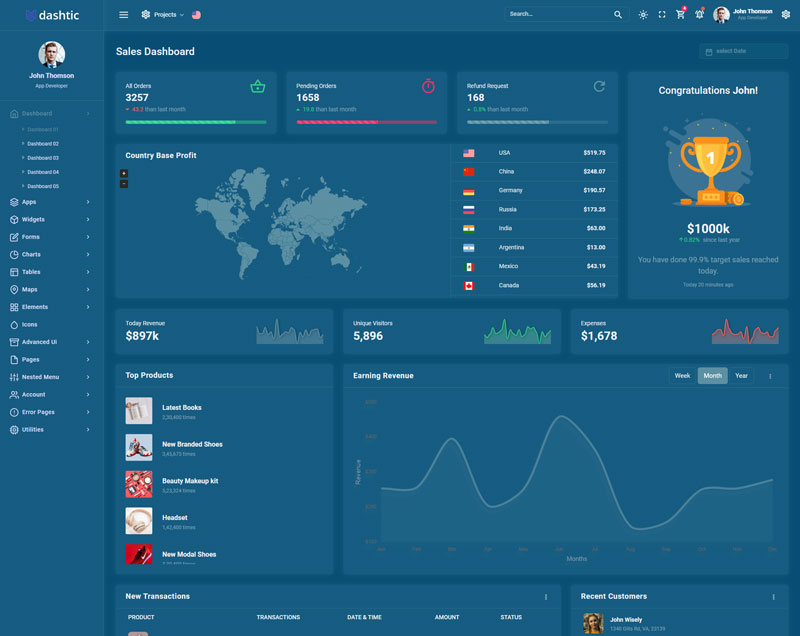Image resolution: width=800 pixels, height=636 pixels.
Task: Click the US flag language icon
Action: 196,15
